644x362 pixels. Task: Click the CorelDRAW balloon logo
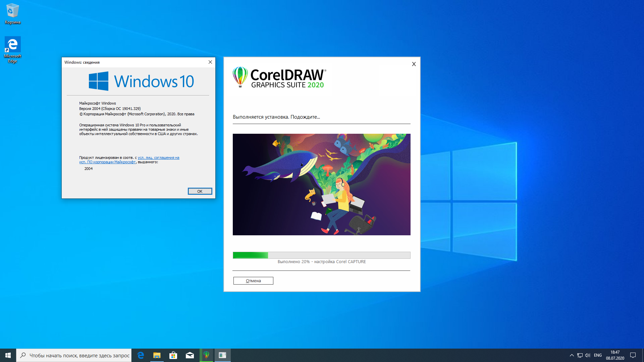[240, 77]
